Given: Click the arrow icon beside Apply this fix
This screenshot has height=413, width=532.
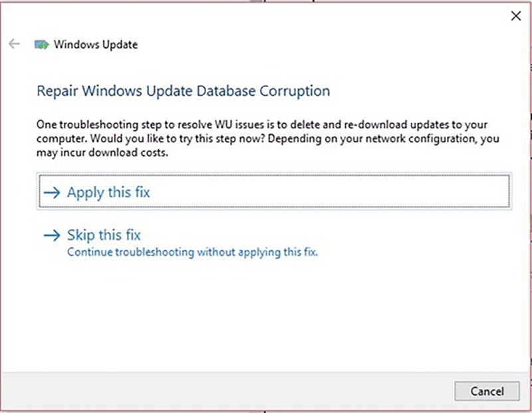Looking at the screenshot, I should [52, 193].
